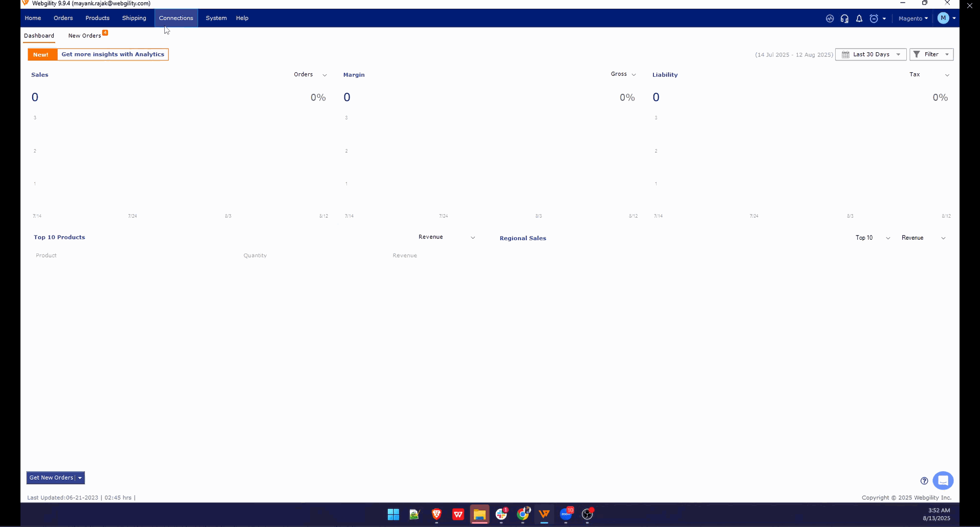Click the alarm clock scheduler icon
The image size is (980, 527).
874,18
